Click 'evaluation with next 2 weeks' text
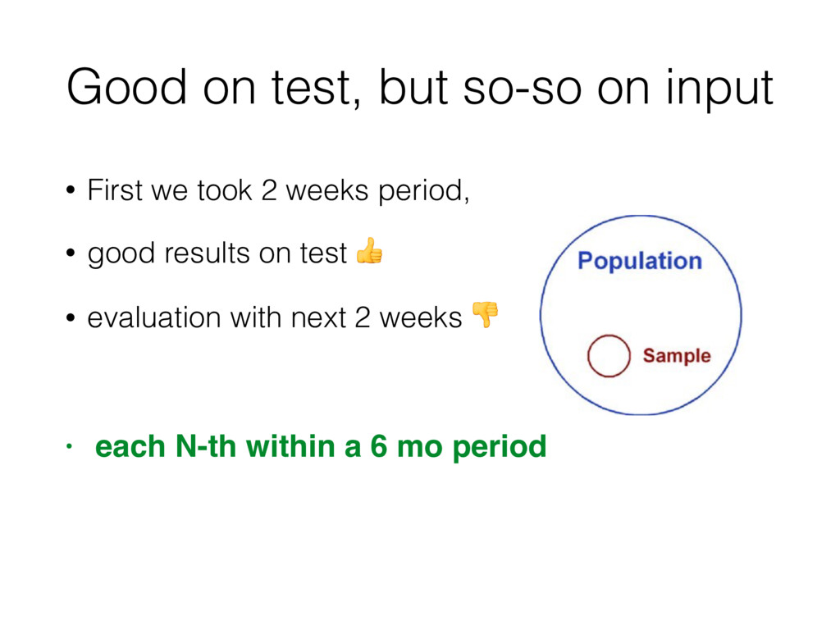Screen dimensions: 840x630 [x=274, y=317]
